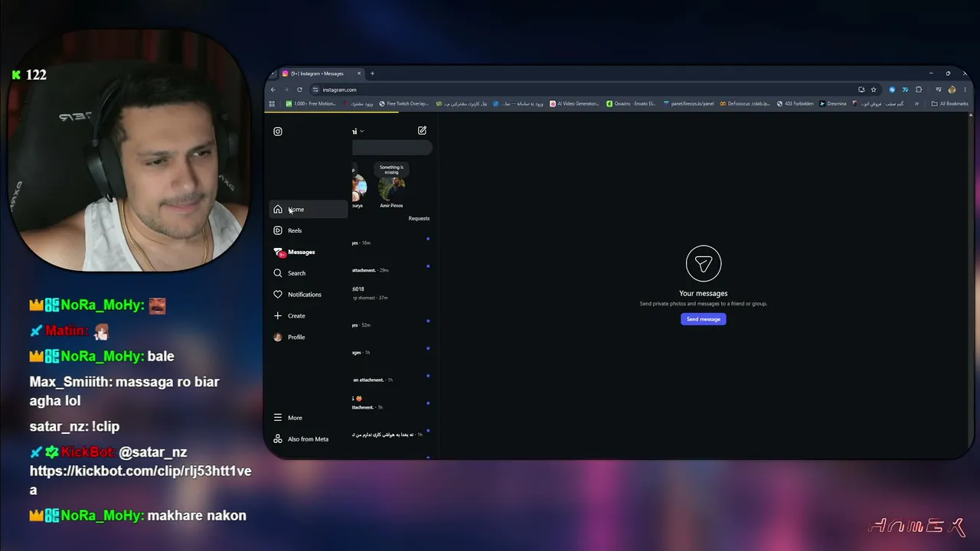The height and width of the screenshot is (551, 980).
Task: Open Search in the Instagram sidebar
Action: tap(309, 273)
